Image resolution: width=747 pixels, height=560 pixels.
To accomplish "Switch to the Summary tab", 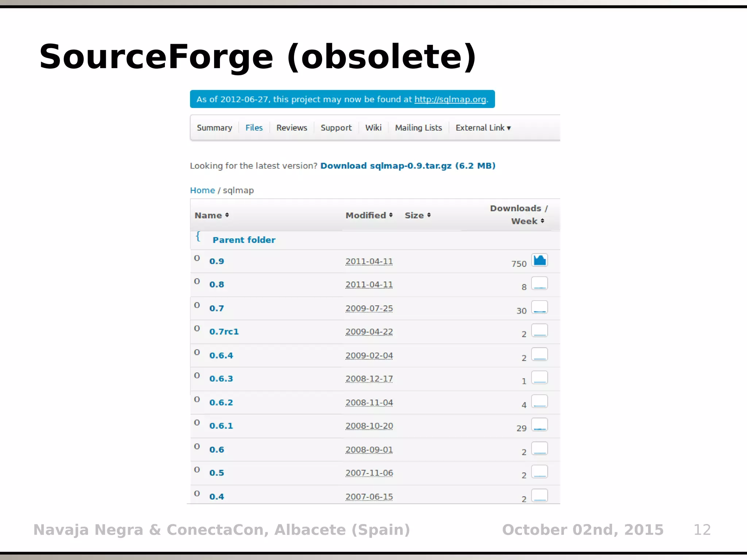I will point(214,128).
